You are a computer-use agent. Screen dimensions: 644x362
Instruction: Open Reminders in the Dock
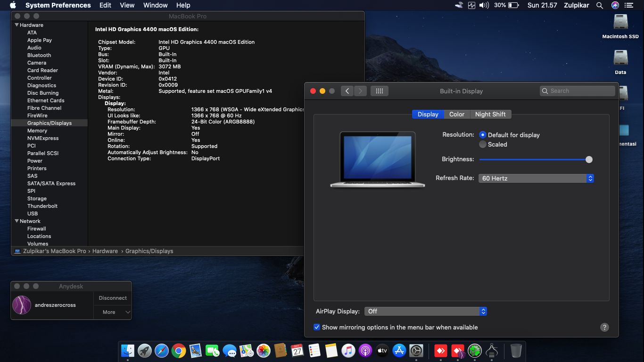point(314,351)
